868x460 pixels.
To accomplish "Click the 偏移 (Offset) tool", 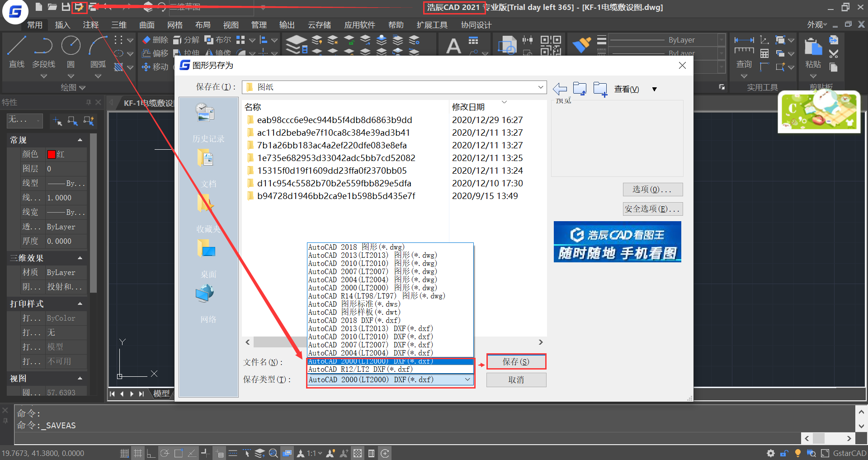I will point(155,53).
